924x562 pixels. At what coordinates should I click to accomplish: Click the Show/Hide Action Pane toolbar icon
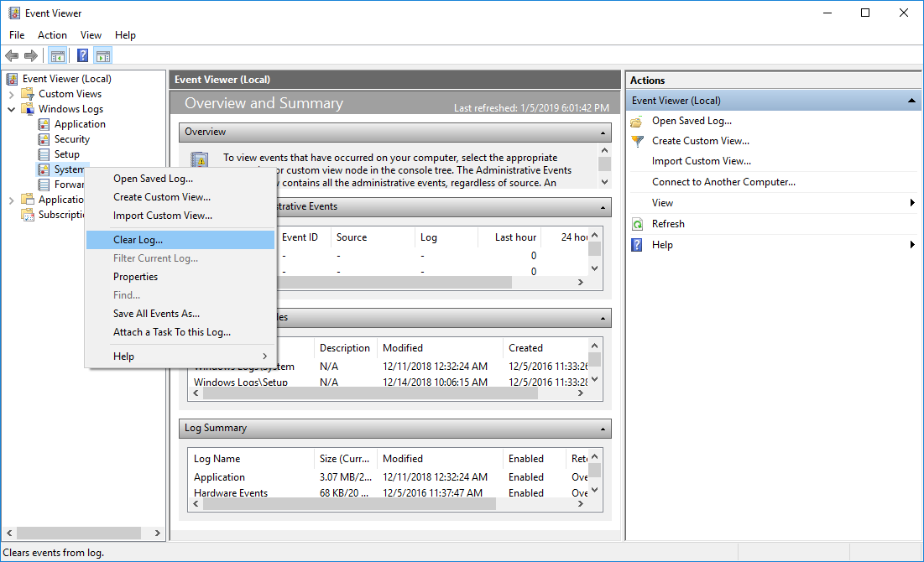coord(102,55)
